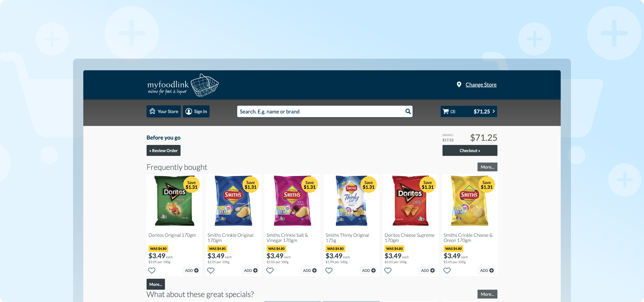Click the shopping cart icon
Screen dimensions: 644x302
point(446,111)
